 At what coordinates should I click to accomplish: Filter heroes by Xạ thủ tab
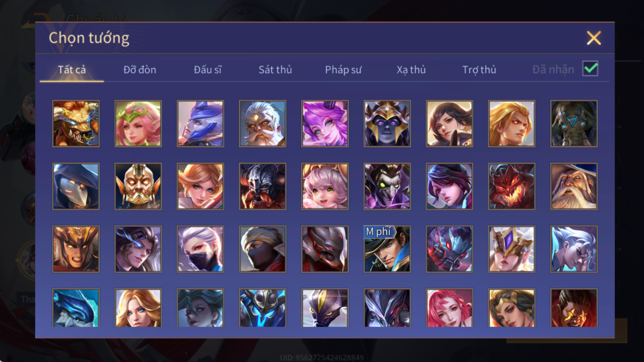411,70
